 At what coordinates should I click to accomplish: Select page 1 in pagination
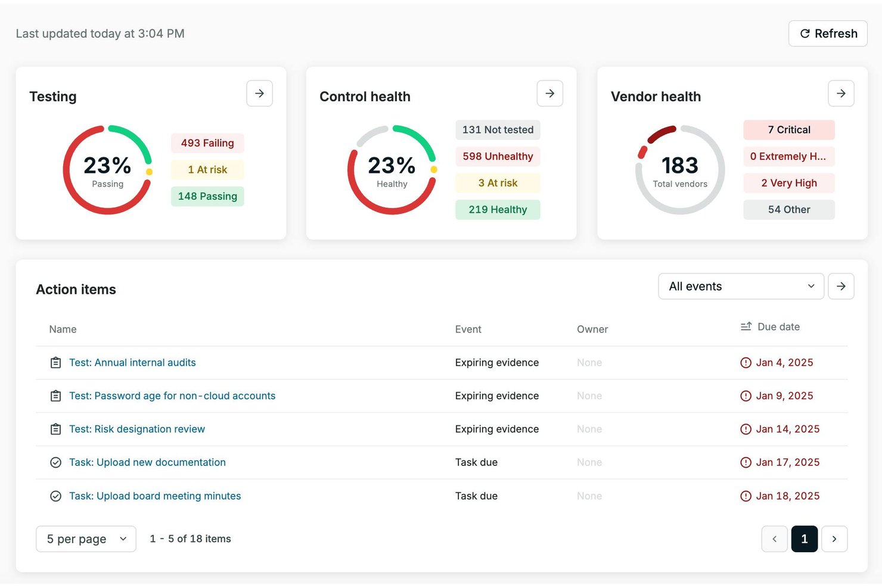click(x=805, y=539)
